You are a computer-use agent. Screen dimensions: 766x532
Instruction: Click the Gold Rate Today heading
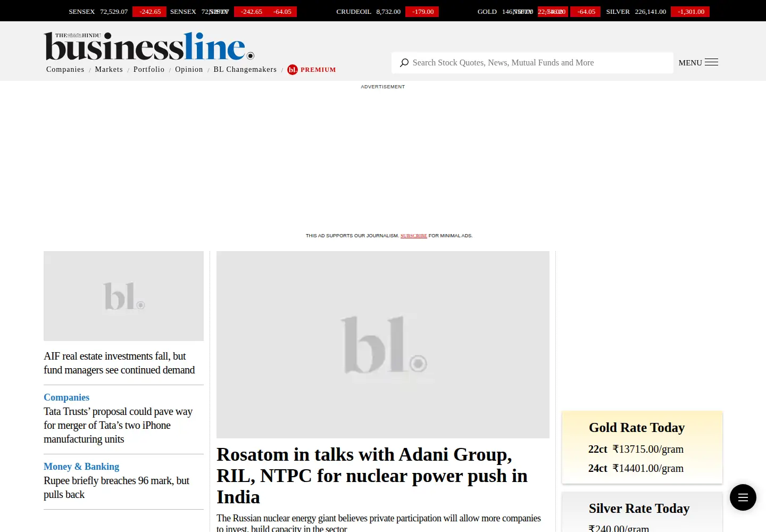(637, 428)
